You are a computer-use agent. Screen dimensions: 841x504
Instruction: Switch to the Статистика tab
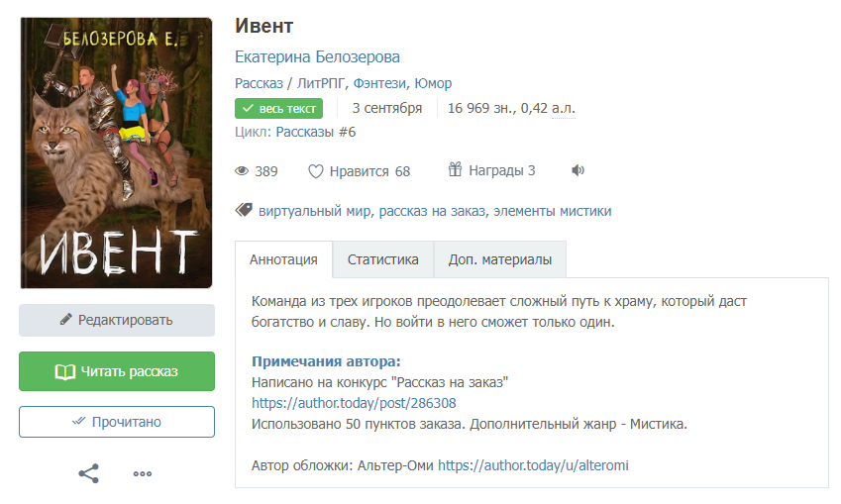[x=382, y=259]
